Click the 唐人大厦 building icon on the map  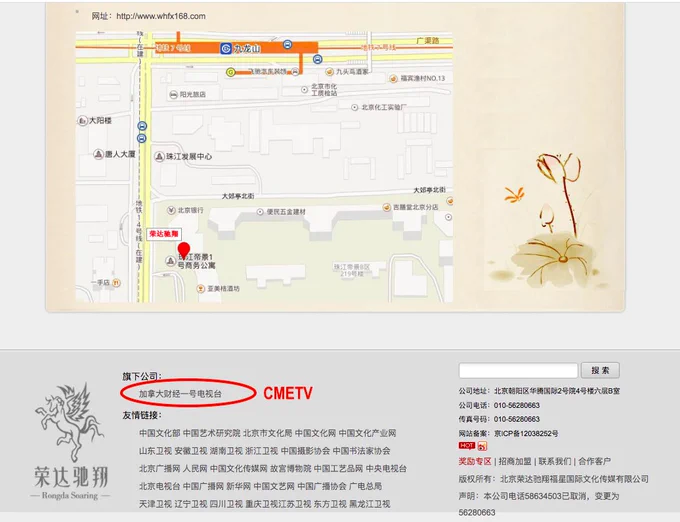[x=98, y=154]
